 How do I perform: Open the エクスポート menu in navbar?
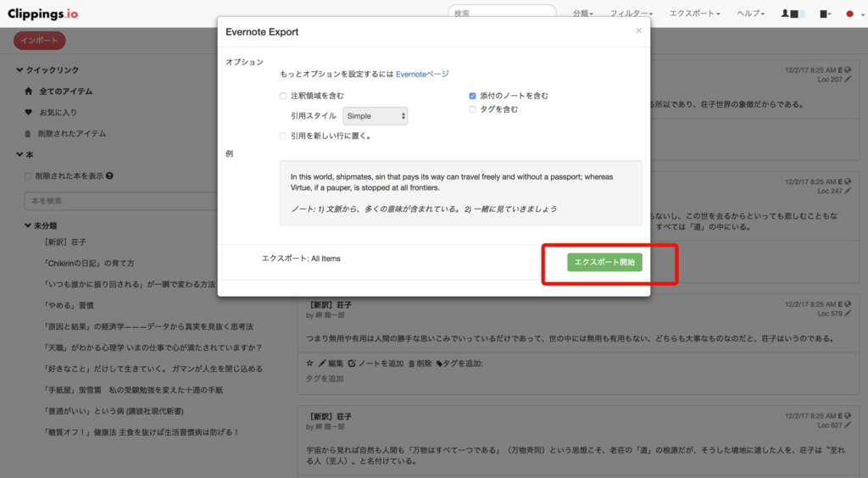[695, 14]
